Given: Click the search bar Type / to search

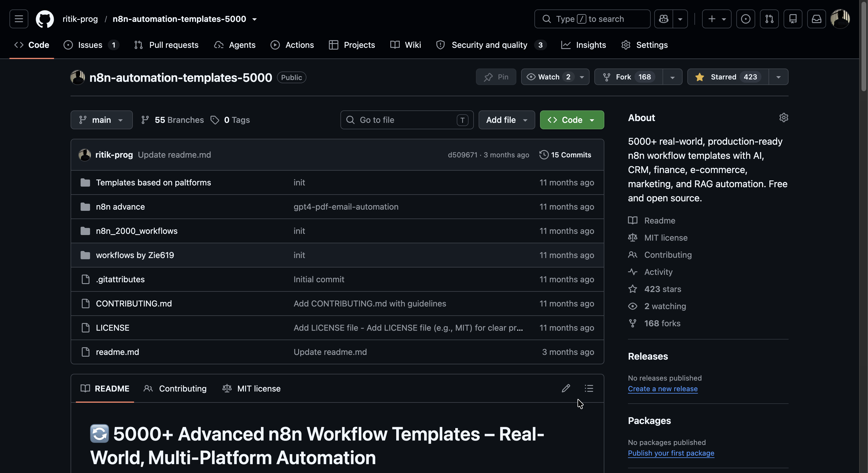Looking at the screenshot, I should coord(592,19).
